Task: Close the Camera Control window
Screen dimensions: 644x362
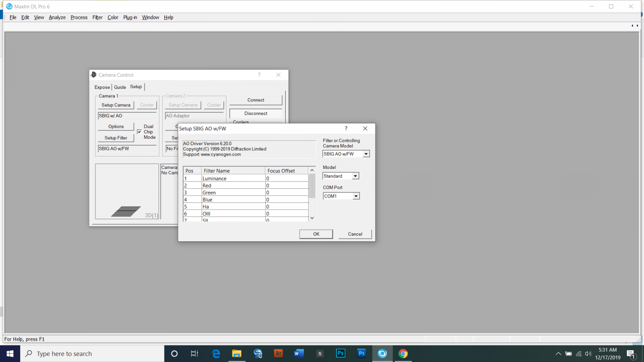Action: pos(278,75)
